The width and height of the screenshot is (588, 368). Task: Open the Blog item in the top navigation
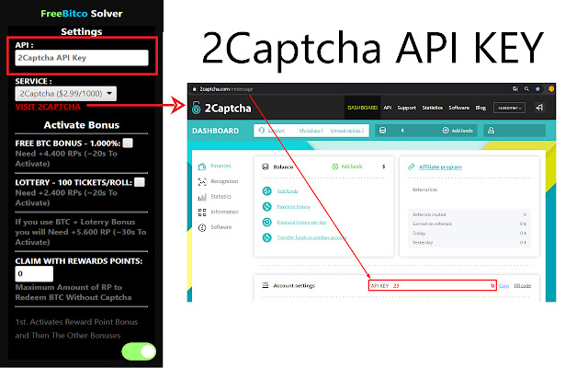[481, 108]
